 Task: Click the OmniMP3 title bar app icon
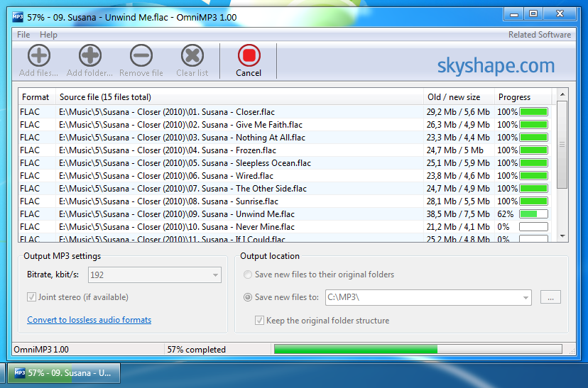tap(19, 17)
